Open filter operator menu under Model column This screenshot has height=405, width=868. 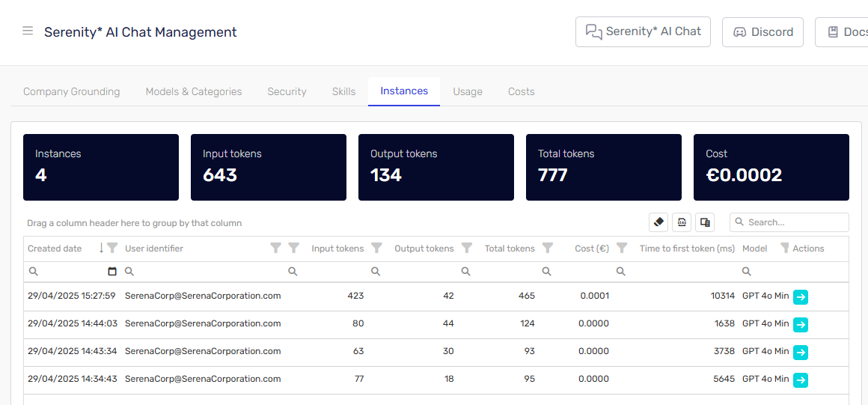coord(747,272)
